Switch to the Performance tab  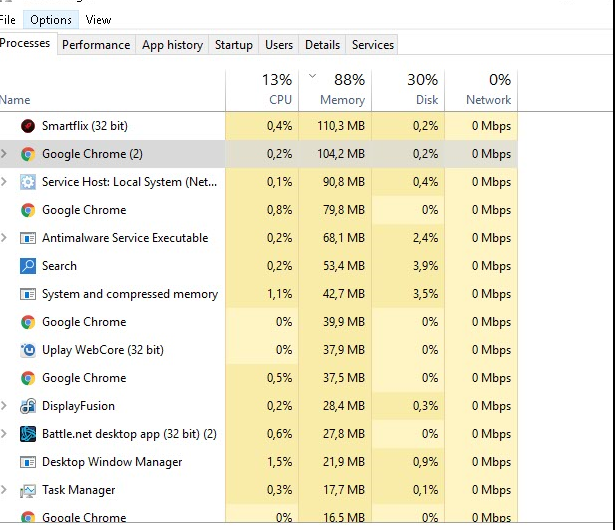(x=96, y=45)
